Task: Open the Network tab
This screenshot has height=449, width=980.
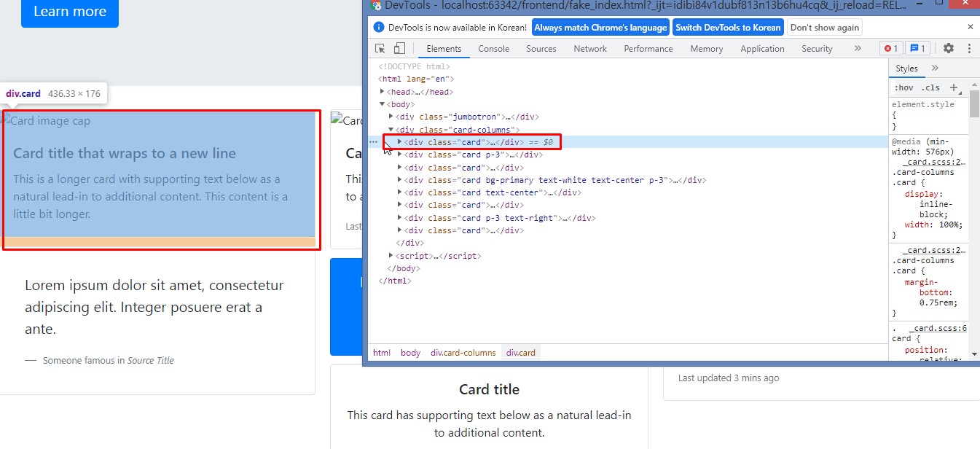Action: [x=590, y=49]
